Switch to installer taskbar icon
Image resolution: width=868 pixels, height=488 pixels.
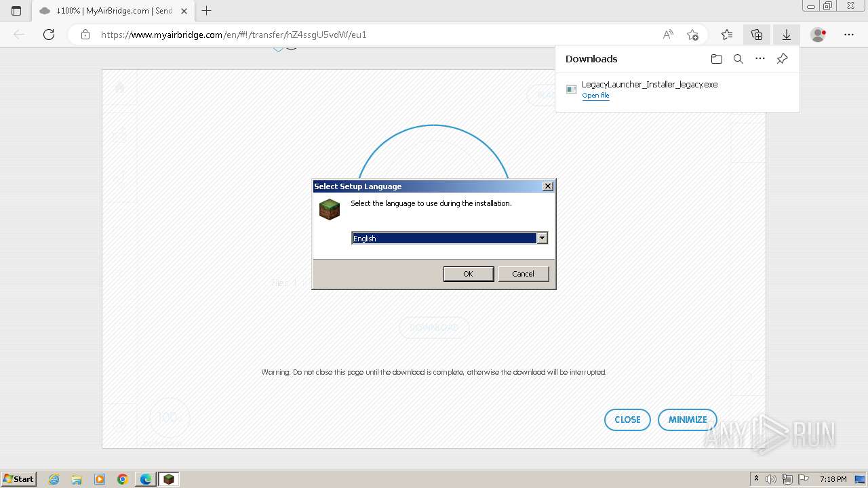[169, 479]
